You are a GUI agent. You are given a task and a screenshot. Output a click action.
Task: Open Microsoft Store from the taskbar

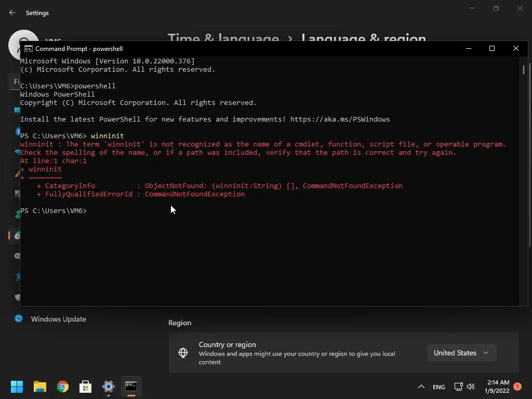pos(86,387)
